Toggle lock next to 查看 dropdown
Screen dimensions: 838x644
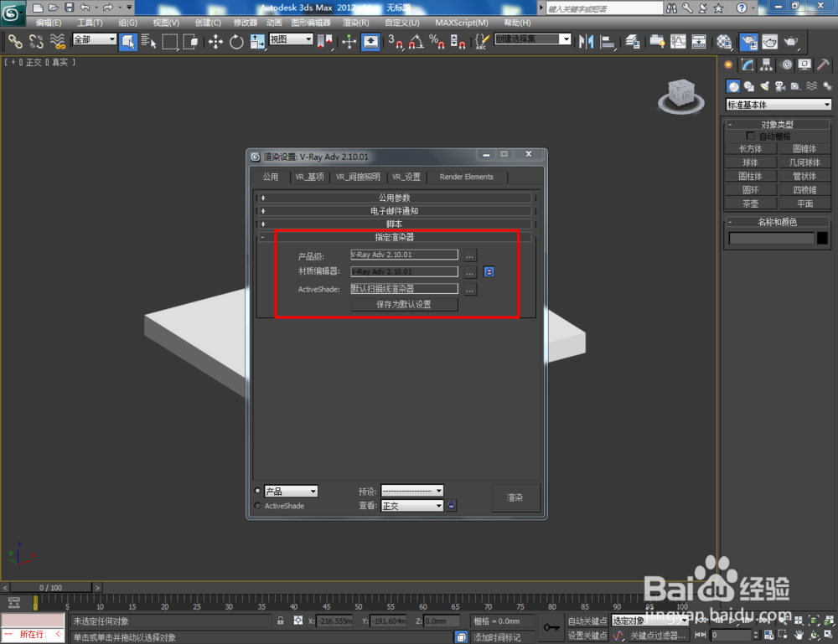coord(452,505)
